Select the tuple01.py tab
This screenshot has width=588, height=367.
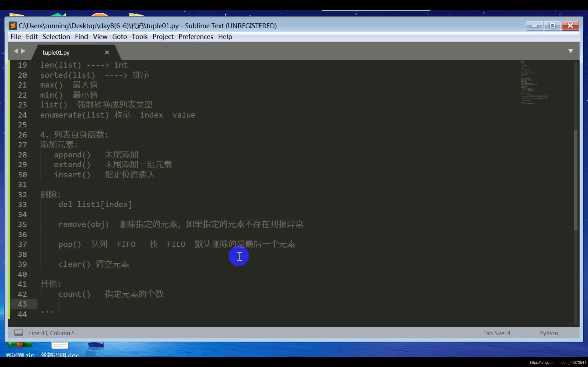click(56, 53)
